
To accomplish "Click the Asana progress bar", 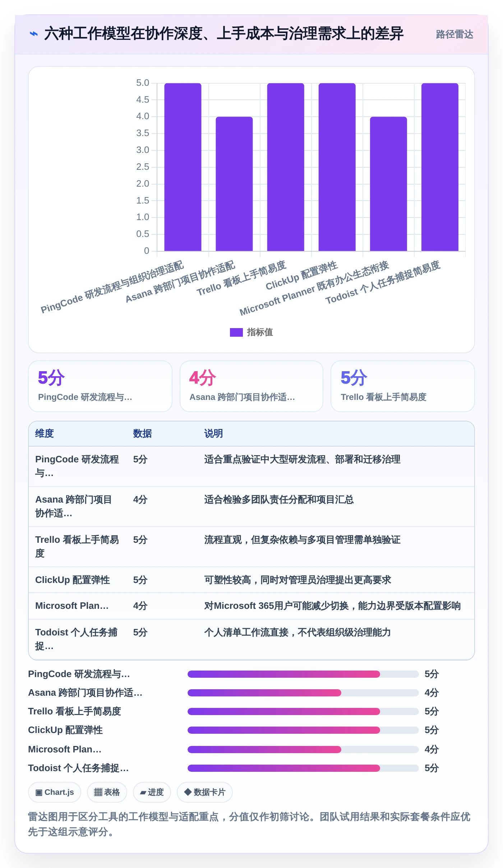I will (303, 693).
